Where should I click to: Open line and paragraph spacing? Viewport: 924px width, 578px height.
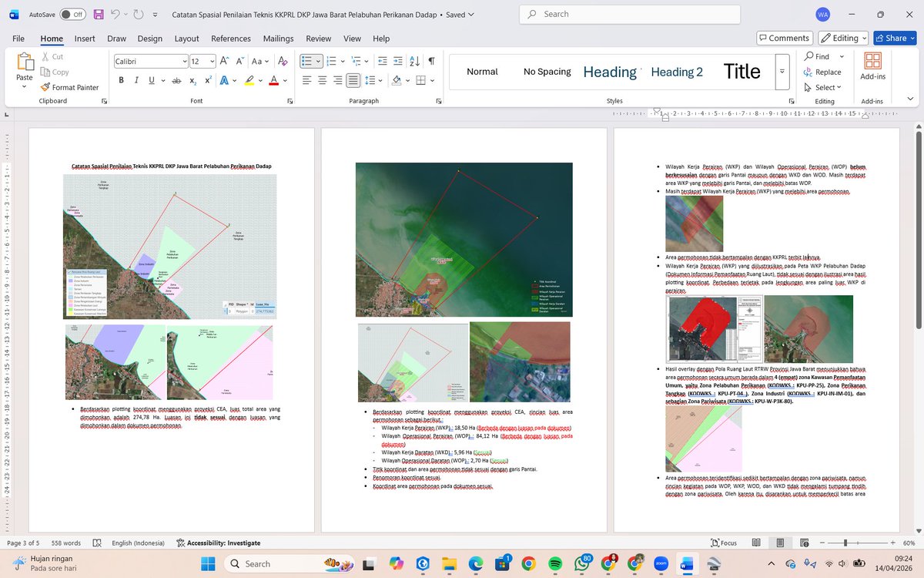pos(370,80)
